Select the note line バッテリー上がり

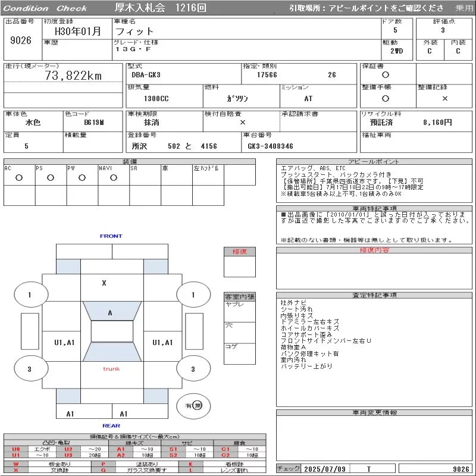pos(306,366)
